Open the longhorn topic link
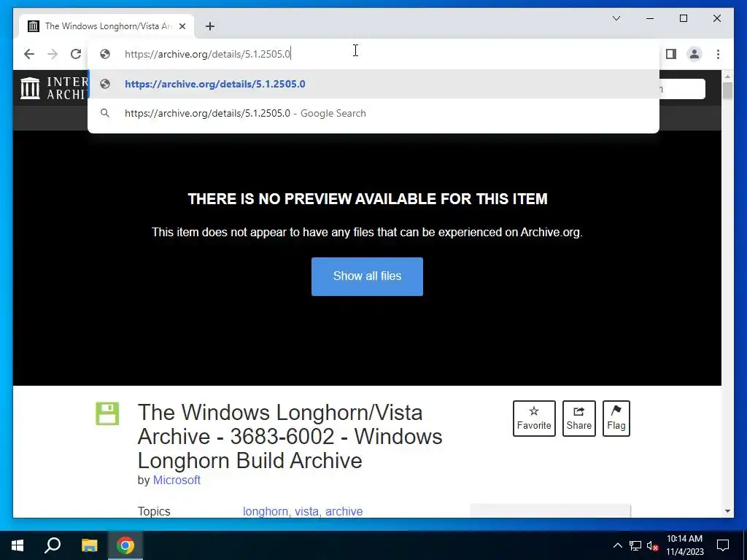747x560 pixels. tap(266, 511)
